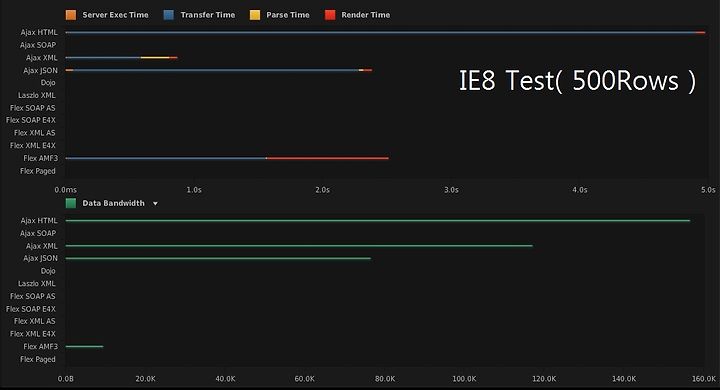Screen dimensions: 720x390
Task: Click the 160.0K bandwidth axis label
Action: [x=704, y=379]
